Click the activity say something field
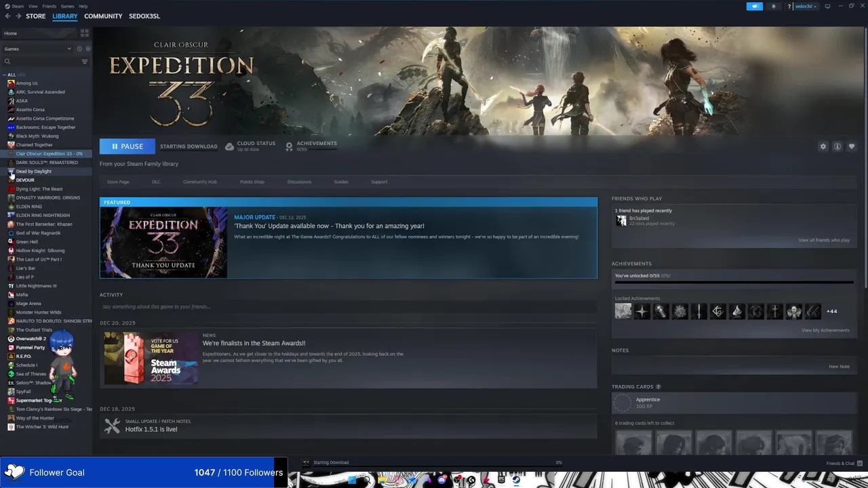 pos(349,306)
